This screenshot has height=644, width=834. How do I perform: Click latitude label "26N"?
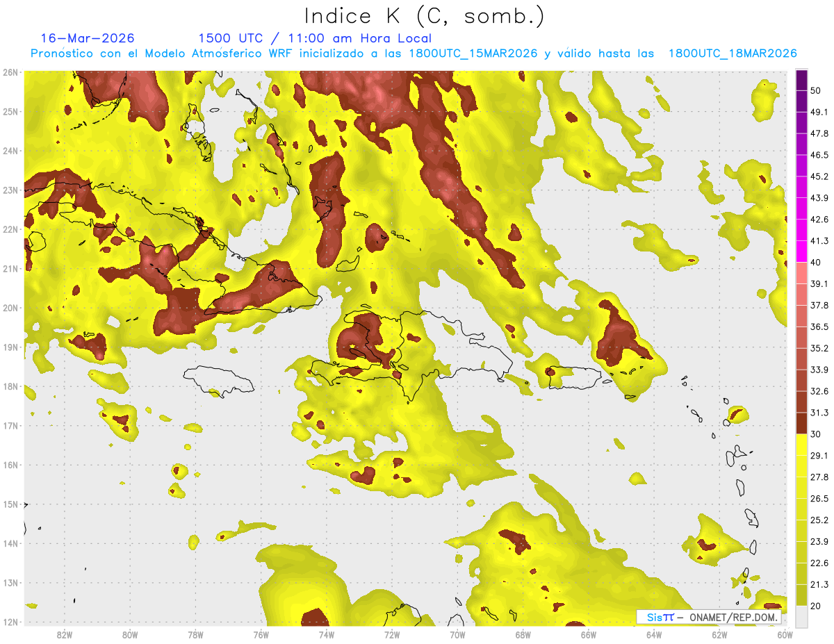(10, 72)
